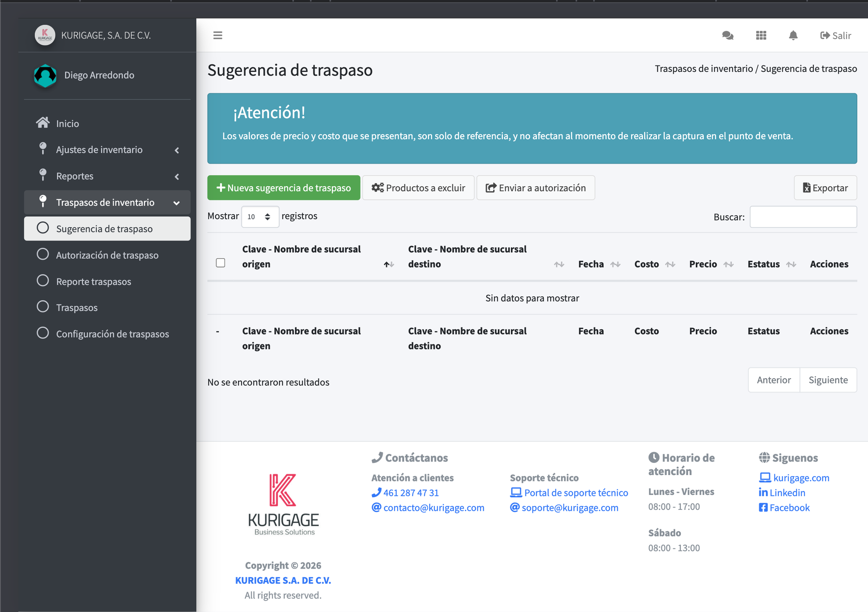Sort by Fecha column arrows
Screen dimensions: 868x612
click(x=615, y=264)
